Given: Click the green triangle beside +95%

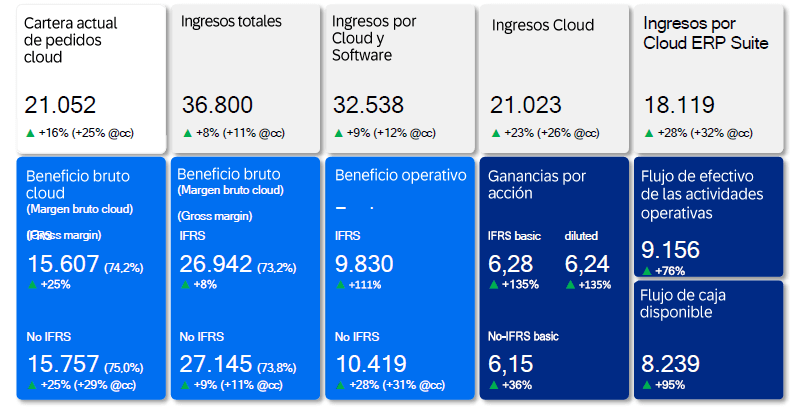Looking at the screenshot, I should pyautogui.click(x=647, y=385).
